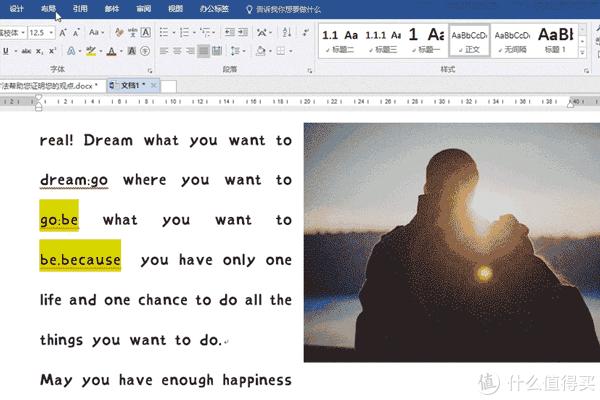Apply strikethrough with the abc icon
600x400 pixels.
point(26,51)
